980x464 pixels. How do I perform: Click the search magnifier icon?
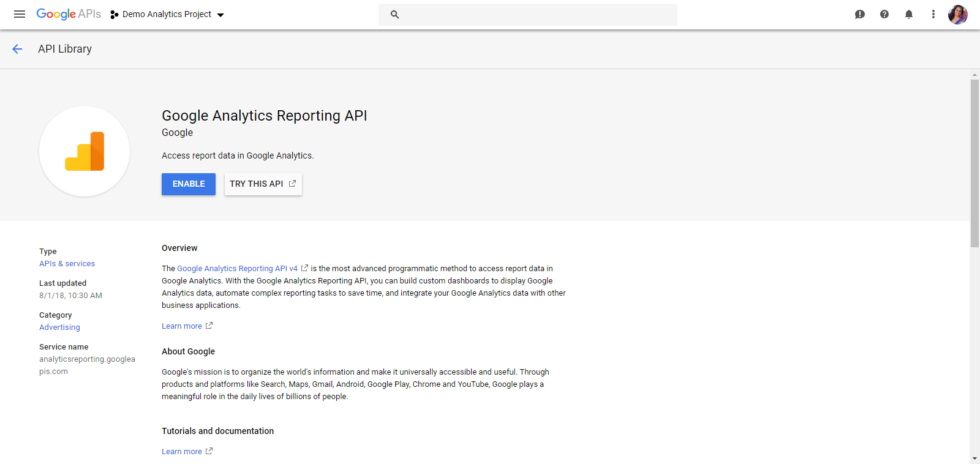pyautogui.click(x=394, y=14)
